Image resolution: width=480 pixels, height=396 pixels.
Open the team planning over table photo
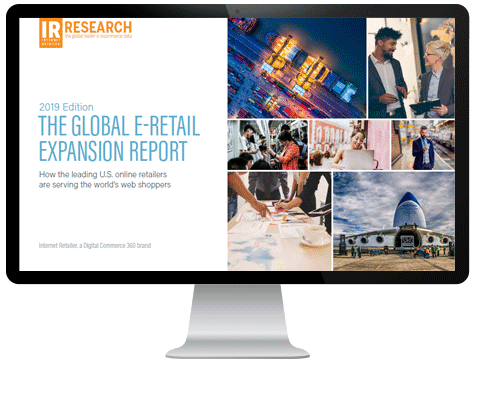point(280,221)
